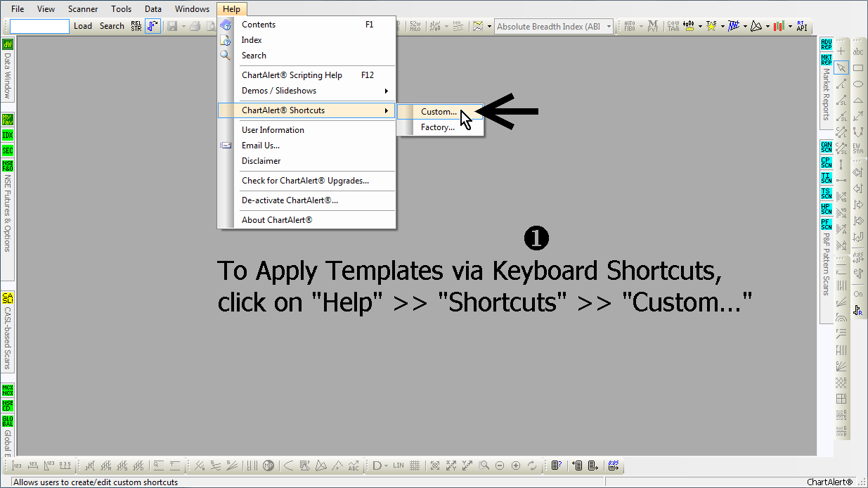Open the HP SCN scan icon
The width and height of the screenshot is (868, 488).
(827, 209)
